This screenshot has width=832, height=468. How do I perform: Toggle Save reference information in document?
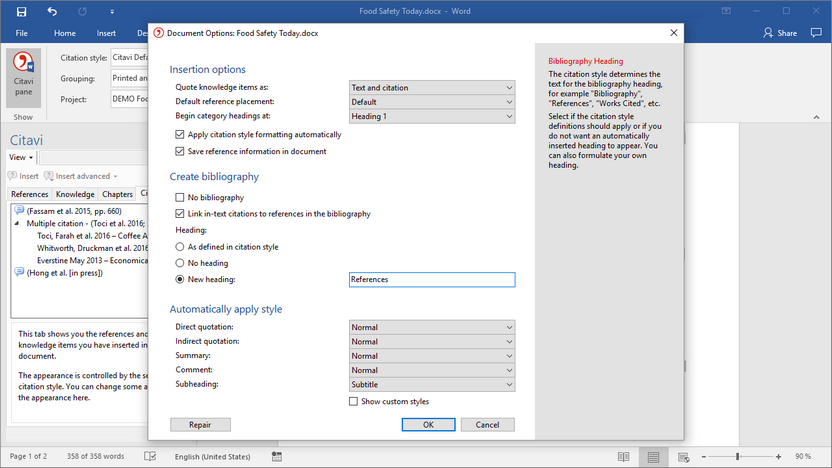click(x=179, y=151)
